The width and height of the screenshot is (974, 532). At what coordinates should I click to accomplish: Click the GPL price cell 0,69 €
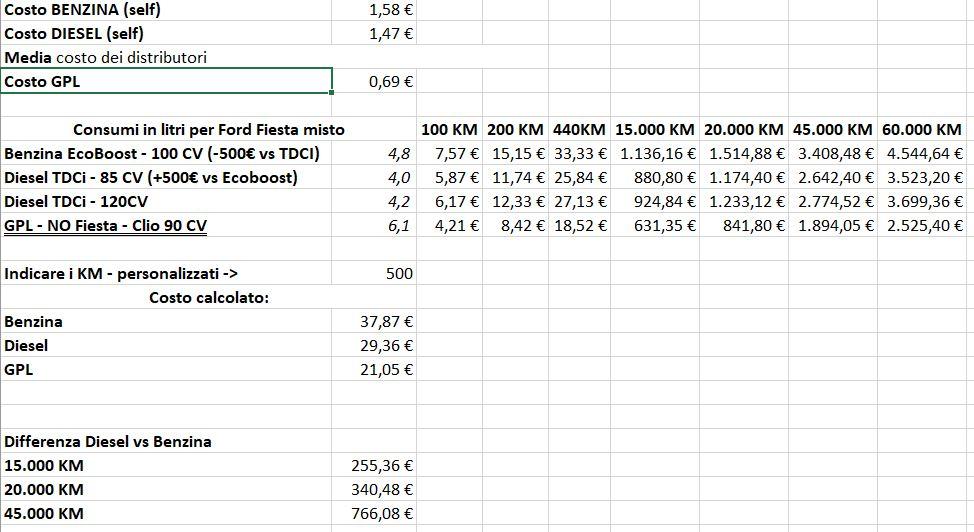click(374, 81)
